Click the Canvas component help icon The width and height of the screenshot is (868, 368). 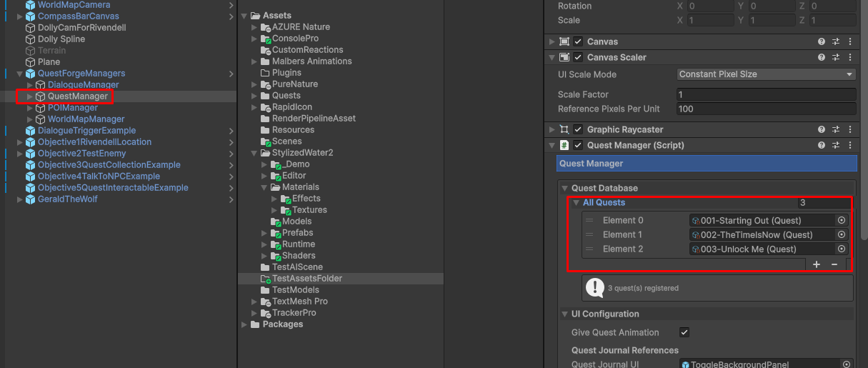[822, 42]
